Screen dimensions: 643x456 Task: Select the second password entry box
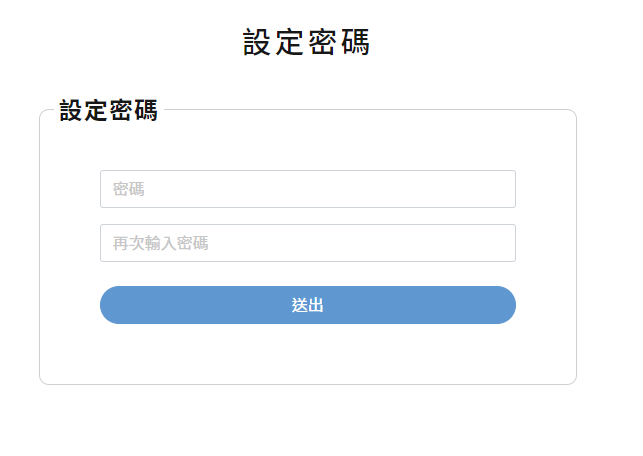point(307,243)
